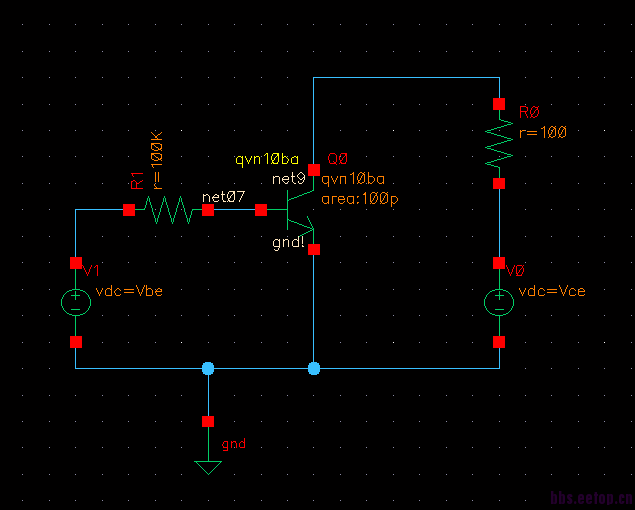Select the right pin of R1 at net07
635x510 pixels.
[208, 210]
